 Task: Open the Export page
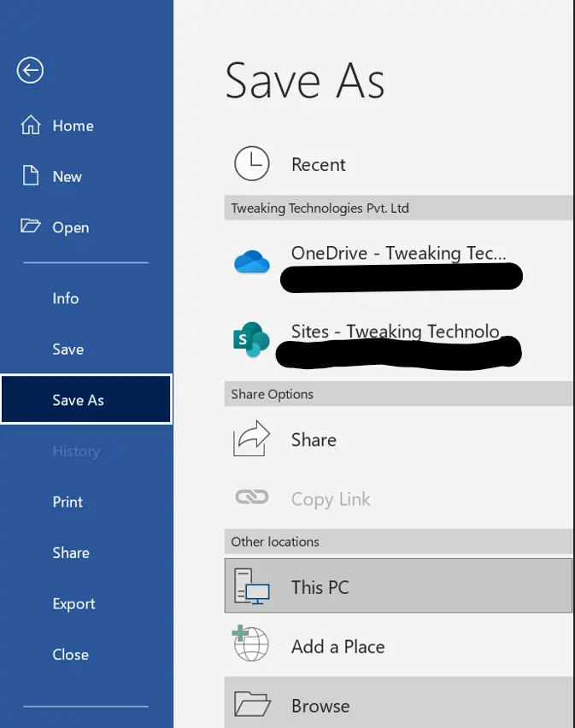(86, 603)
